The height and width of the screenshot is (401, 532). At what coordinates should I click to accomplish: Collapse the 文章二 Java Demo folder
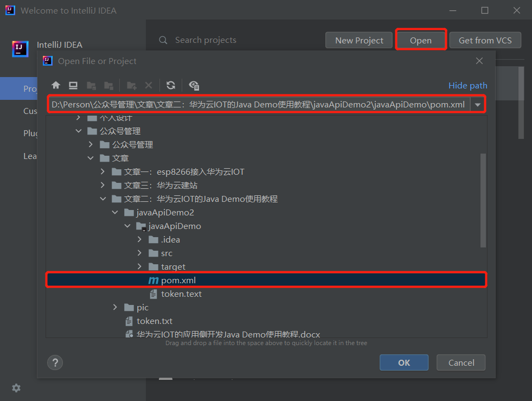pyautogui.click(x=103, y=199)
